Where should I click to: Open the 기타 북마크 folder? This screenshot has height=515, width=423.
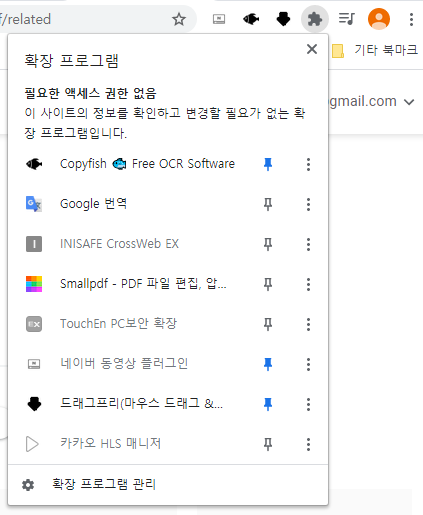tap(375, 51)
